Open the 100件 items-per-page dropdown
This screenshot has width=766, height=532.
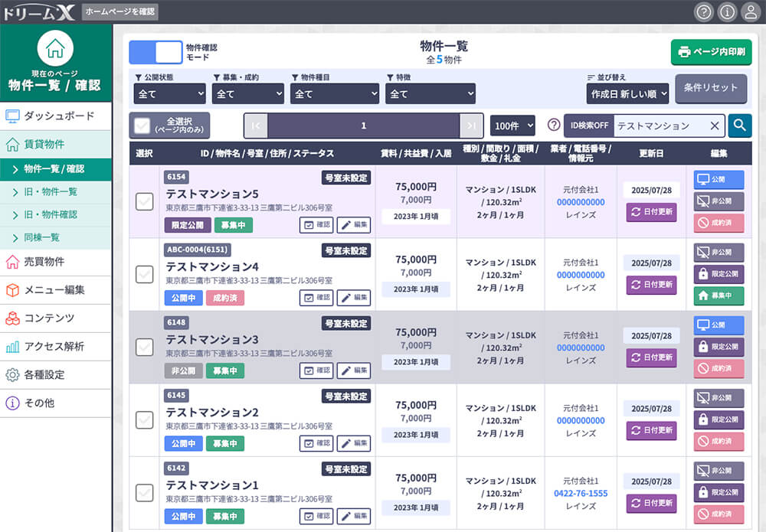point(512,126)
